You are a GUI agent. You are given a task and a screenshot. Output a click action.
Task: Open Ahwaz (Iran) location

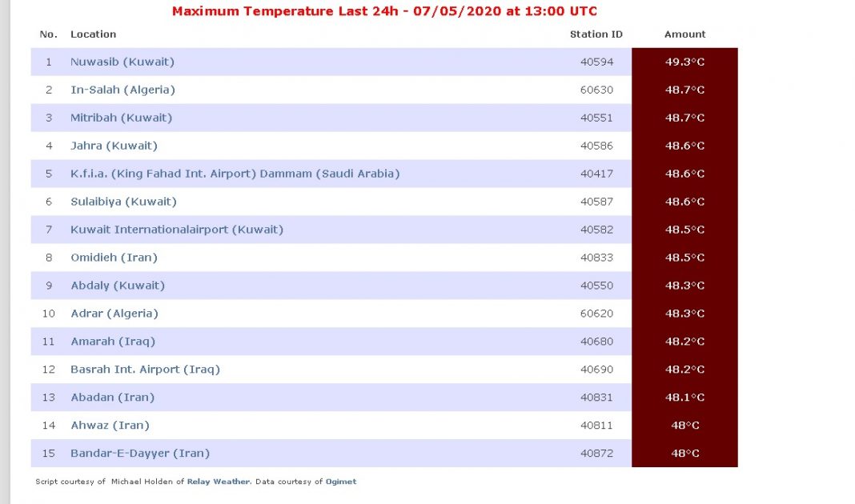coord(110,426)
